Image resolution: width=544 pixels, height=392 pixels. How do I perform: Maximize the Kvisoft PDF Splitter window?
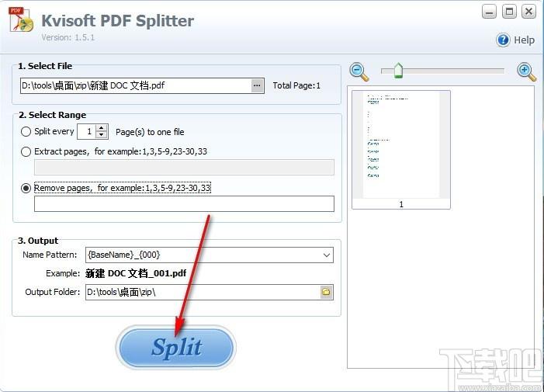[x=509, y=12]
